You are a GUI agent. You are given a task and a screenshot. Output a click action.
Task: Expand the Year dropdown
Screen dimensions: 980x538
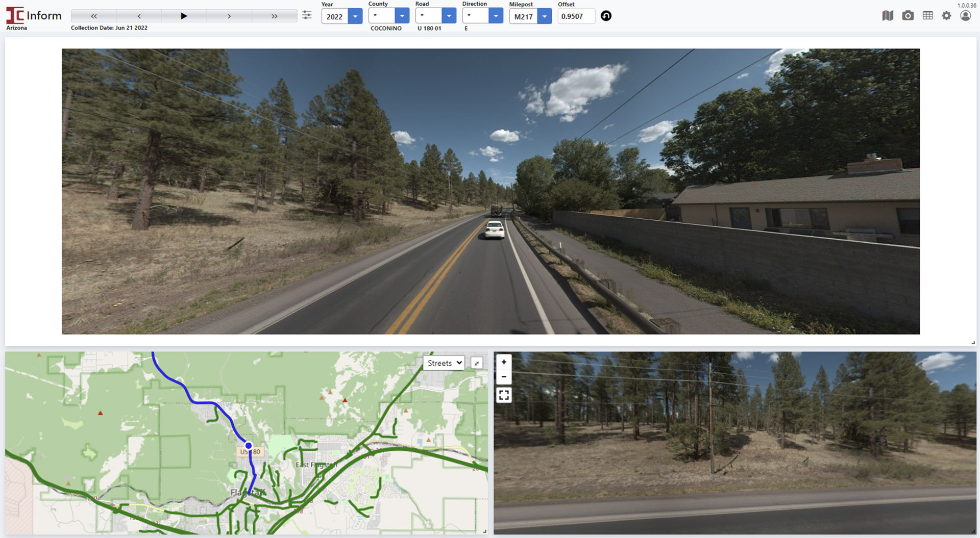point(355,16)
